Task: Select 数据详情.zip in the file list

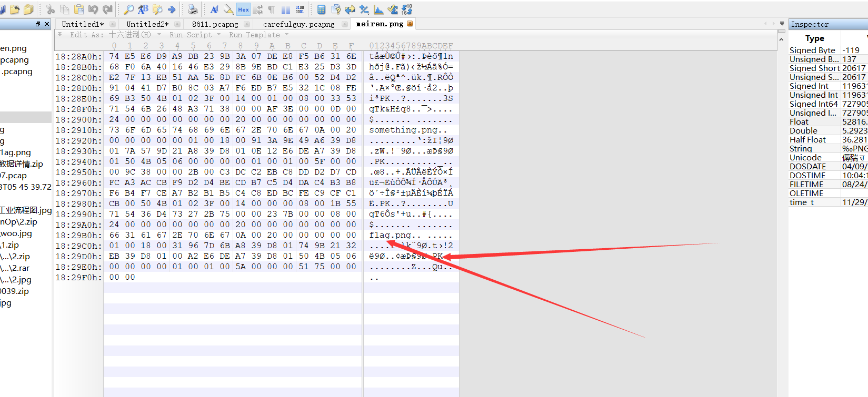Action: [22, 164]
